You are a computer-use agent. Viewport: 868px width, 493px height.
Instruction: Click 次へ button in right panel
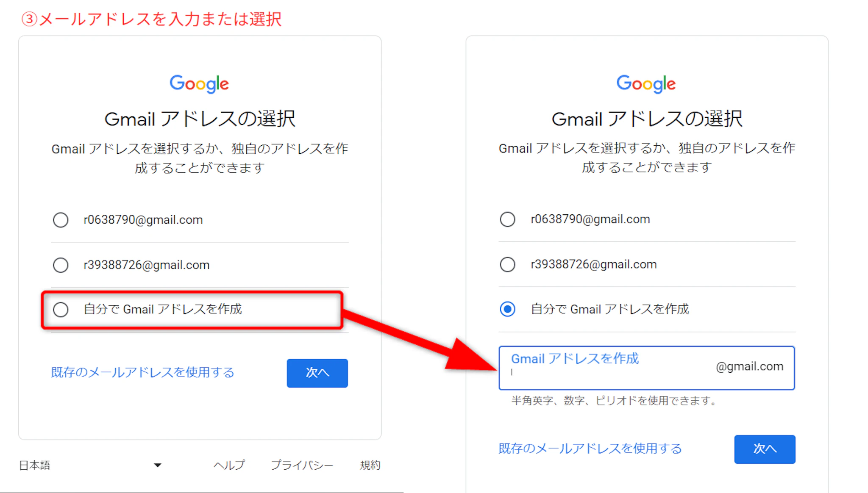point(765,449)
